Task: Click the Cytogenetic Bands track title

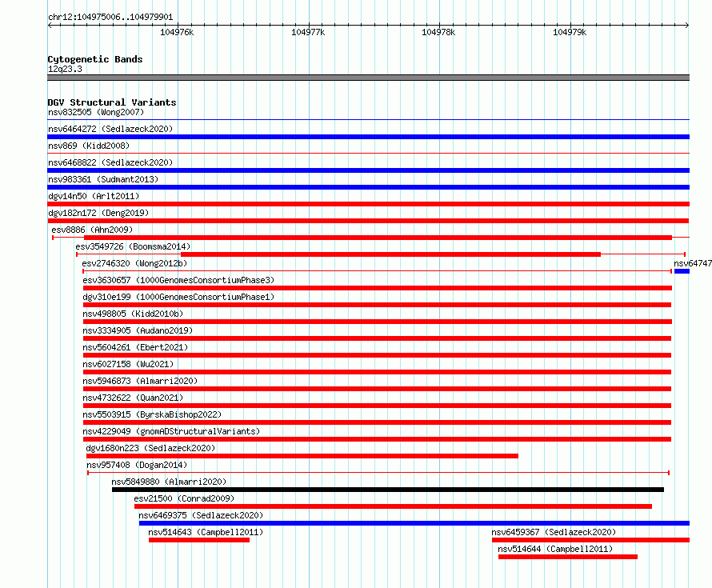Action: coord(95,59)
